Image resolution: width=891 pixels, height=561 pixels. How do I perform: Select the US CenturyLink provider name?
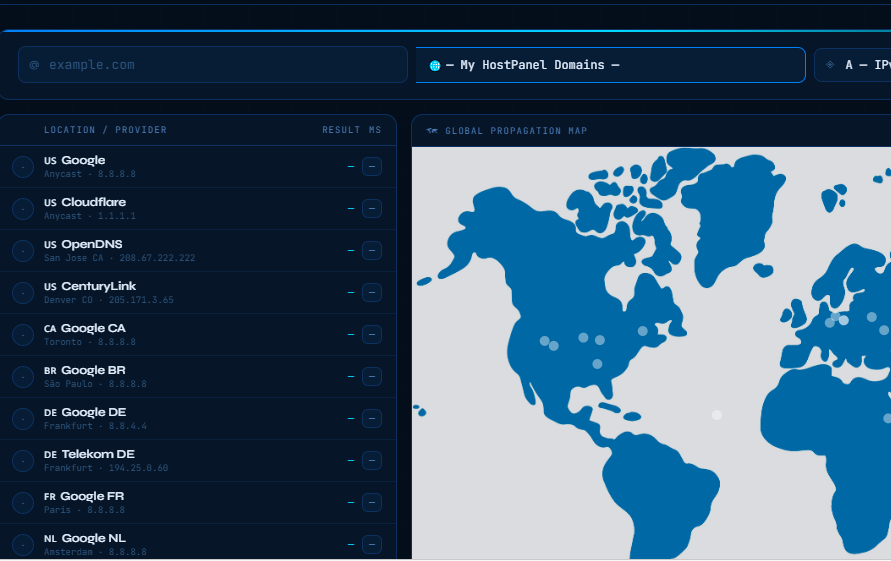click(x=90, y=286)
